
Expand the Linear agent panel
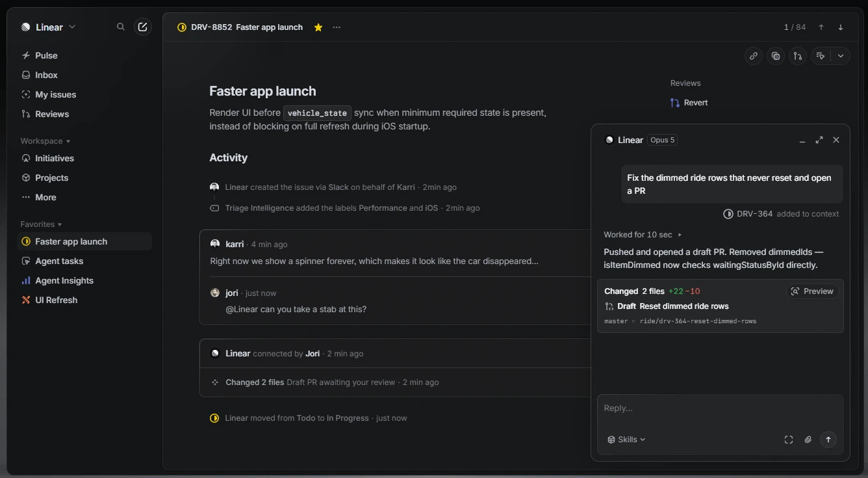(x=819, y=140)
